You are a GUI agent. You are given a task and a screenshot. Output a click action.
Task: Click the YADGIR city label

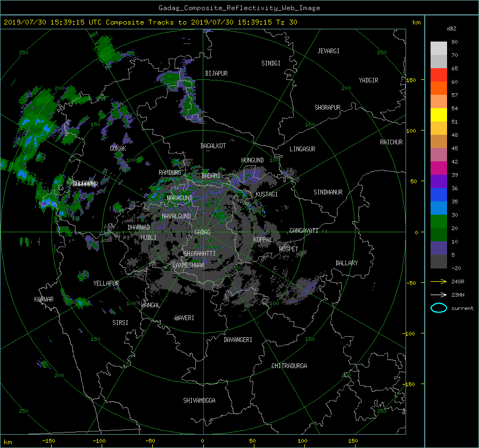click(x=368, y=80)
